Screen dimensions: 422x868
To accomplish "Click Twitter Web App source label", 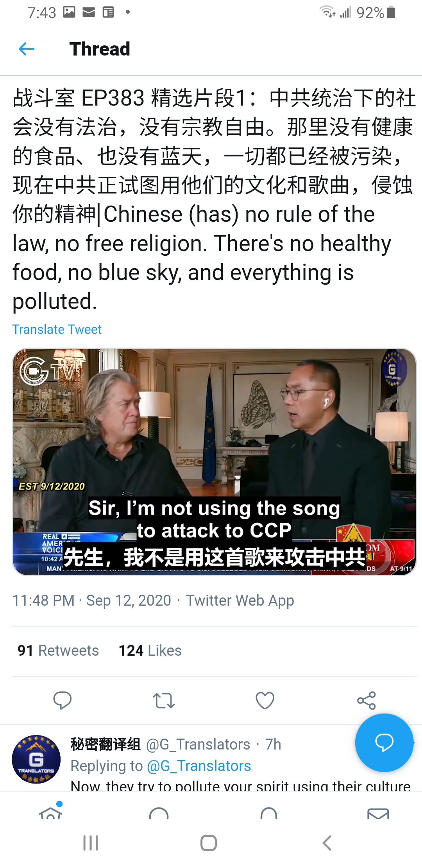I will point(240,601).
